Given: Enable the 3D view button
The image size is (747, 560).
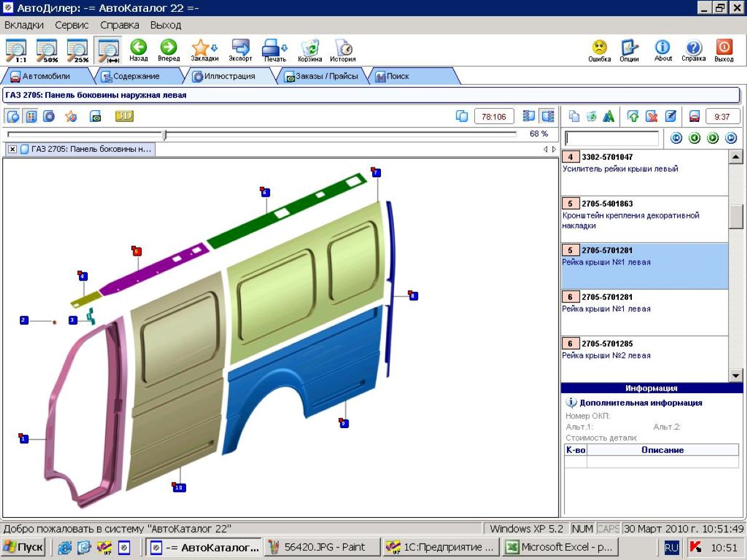Looking at the screenshot, I should [125, 116].
